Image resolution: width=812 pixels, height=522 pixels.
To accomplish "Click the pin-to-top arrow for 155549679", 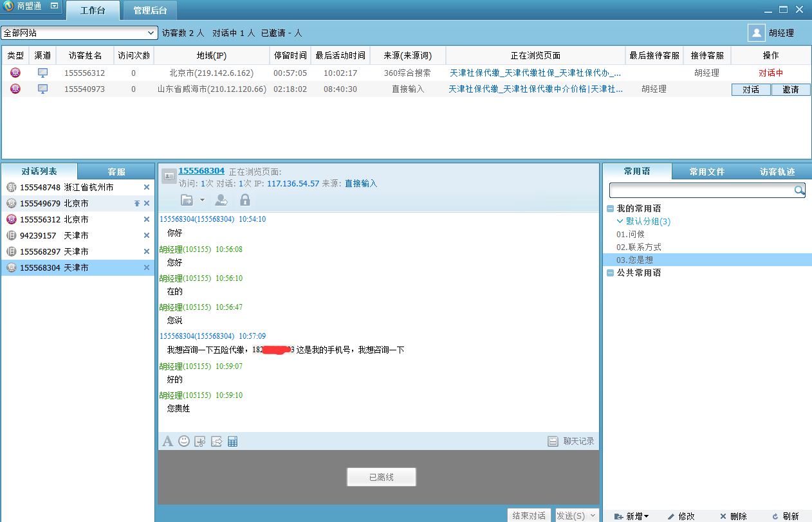I will pyautogui.click(x=136, y=203).
